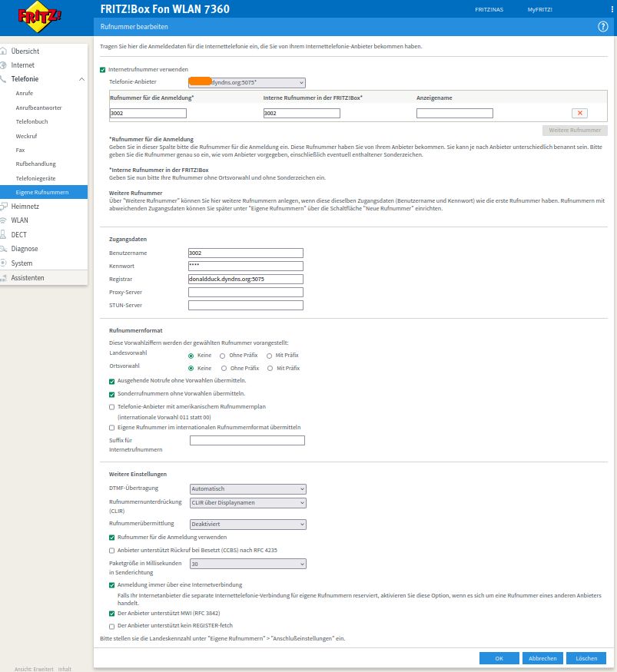
Task: Open the help question mark icon
Action: click(602, 26)
